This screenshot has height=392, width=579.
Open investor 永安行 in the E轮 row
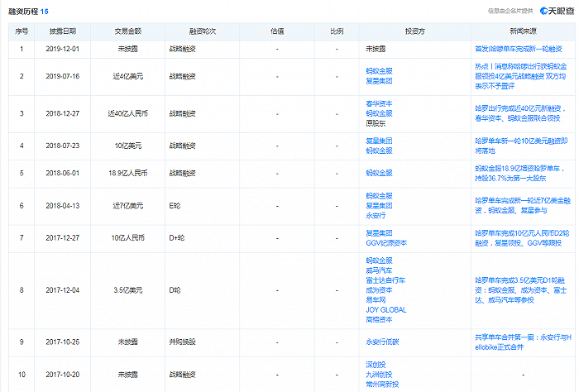click(376, 216)
